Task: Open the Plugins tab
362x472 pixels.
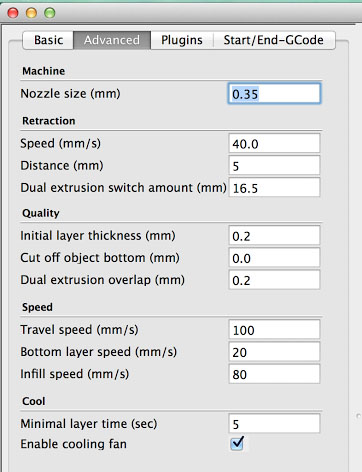Action: pyautogui.click(x=182, y=40)
